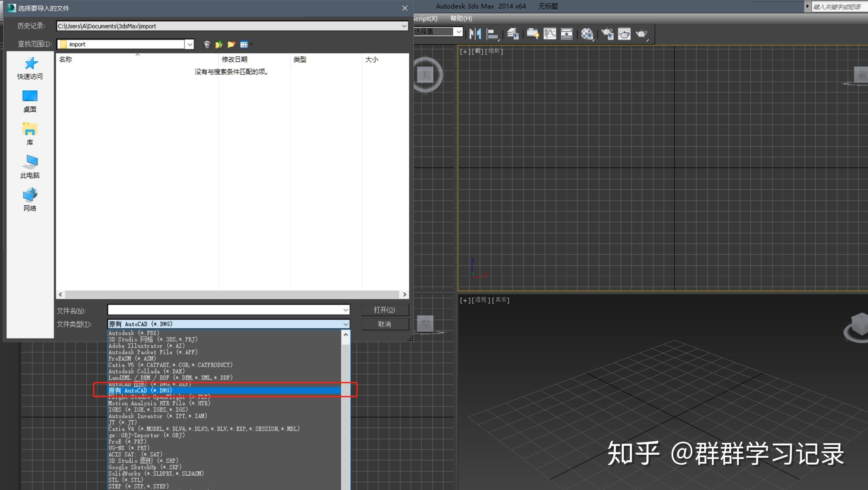Select Autodesk Collada (*.DAE) file type

[x=225, y=371]
